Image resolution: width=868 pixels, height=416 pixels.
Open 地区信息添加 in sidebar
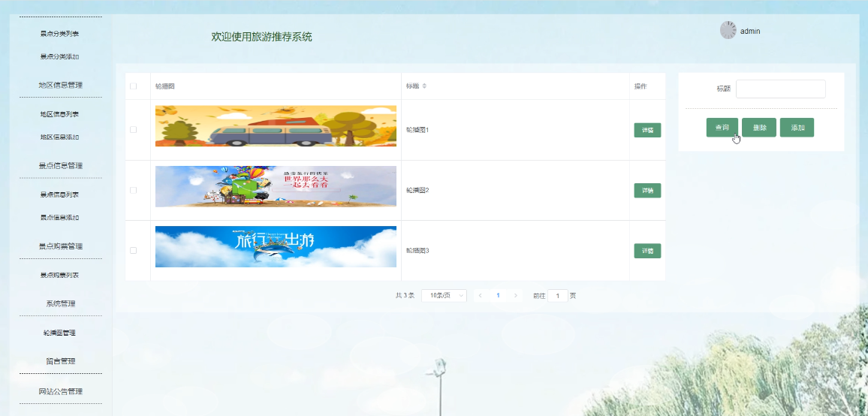(59, 137)
